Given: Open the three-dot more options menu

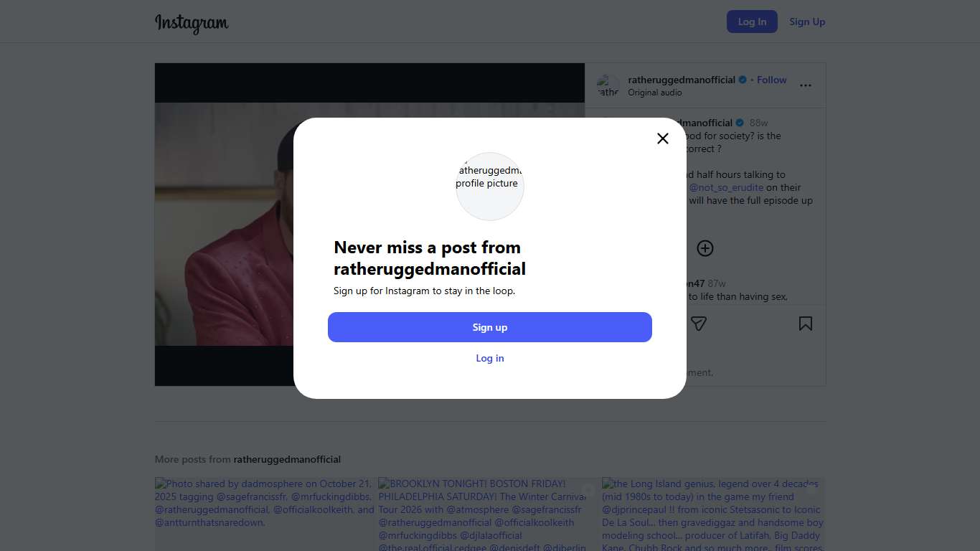Looking at the screenshot, I should point(806,85).
